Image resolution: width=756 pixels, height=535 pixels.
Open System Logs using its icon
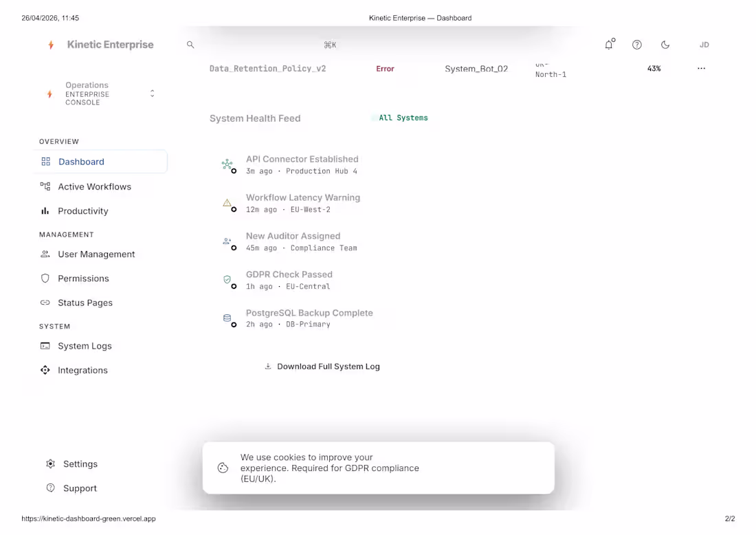tap(45, 346)
